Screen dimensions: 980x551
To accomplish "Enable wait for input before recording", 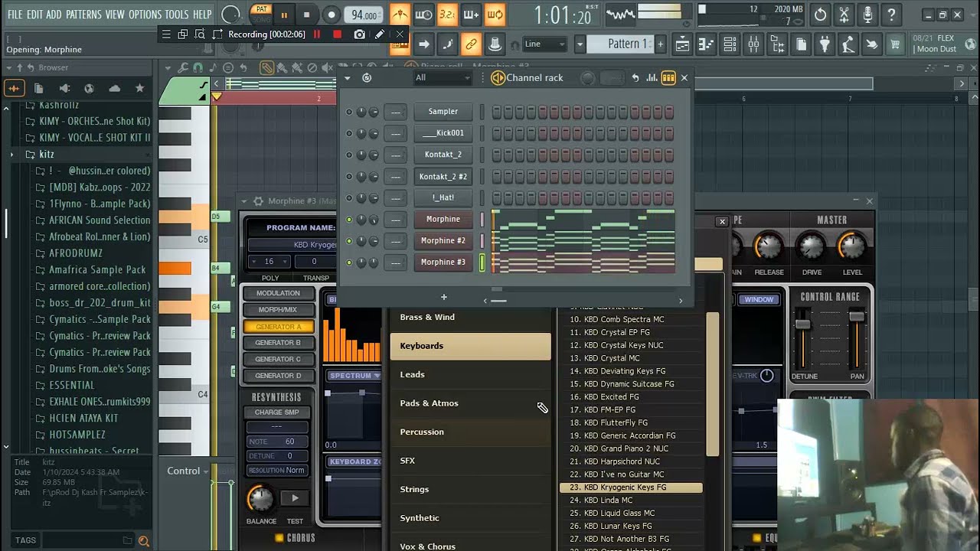I will pyautogui.click(x=423, y=15).
